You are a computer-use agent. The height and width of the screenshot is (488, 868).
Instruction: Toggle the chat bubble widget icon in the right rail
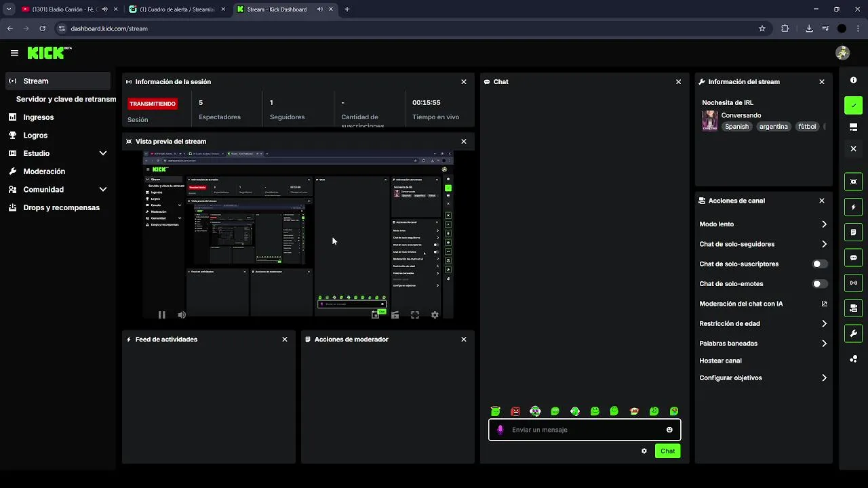click(853, 258)
